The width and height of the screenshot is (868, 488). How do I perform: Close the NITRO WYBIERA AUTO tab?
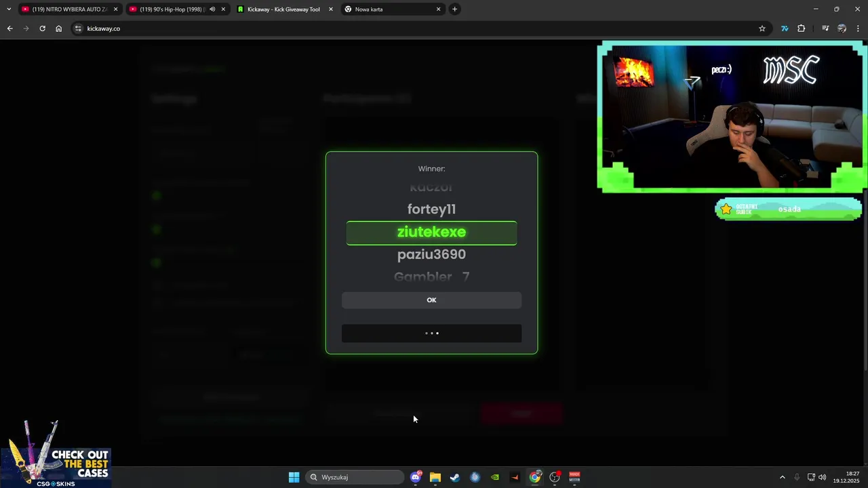coord(115,9)
